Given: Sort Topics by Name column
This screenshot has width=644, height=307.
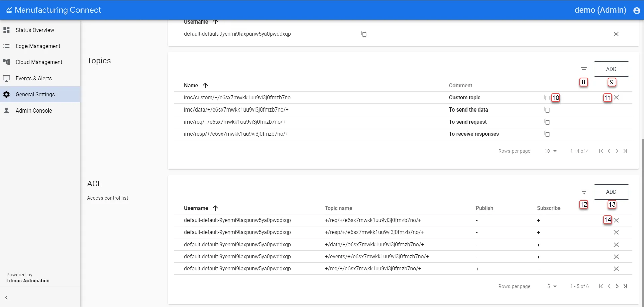Looking at the screenshot, I should (196, 86).
